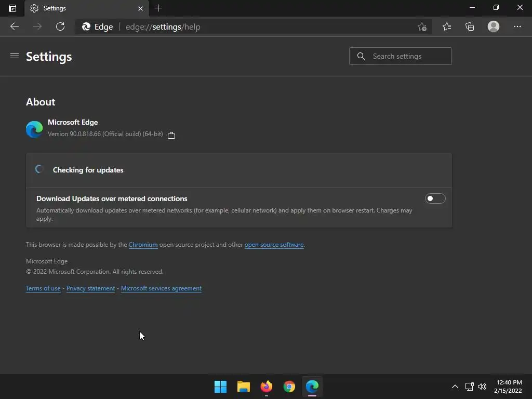The width and height of the screenshot is (532, 399).
Task: Go back to previous page
Action: tap(14, 26)
